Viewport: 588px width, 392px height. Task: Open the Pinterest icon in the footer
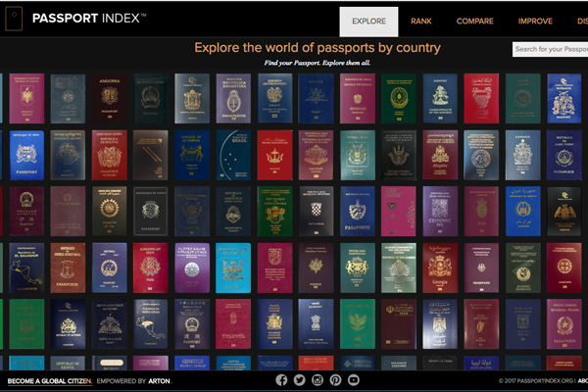tap(335, 380)
